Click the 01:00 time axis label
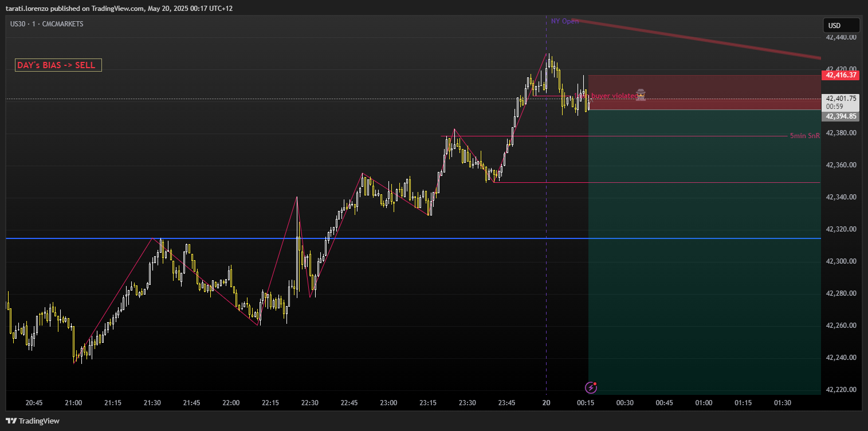The width and height of the screenshot is (868, 431). pyautogui.click(x=704, y=403)
